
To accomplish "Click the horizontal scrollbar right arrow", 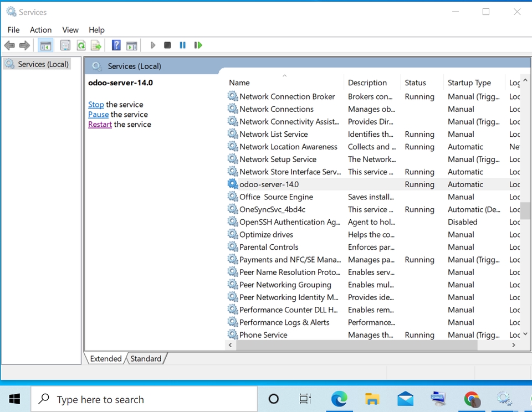I will 514,345.
